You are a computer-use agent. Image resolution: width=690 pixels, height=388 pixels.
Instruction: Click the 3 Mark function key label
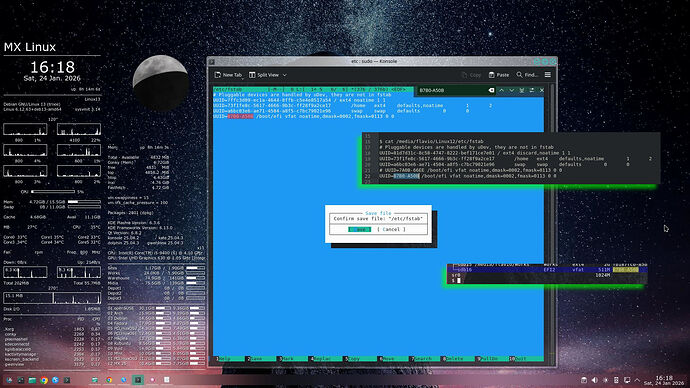pyautogui.click(x=286, y=359)
